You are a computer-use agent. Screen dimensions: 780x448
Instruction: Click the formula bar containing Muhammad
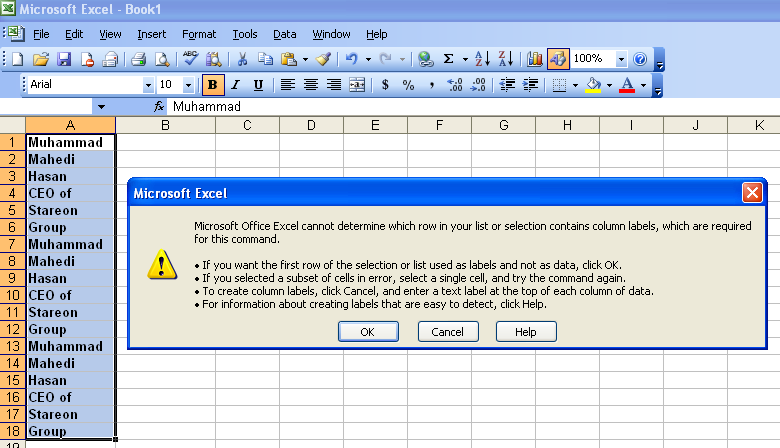pos(473,106)
